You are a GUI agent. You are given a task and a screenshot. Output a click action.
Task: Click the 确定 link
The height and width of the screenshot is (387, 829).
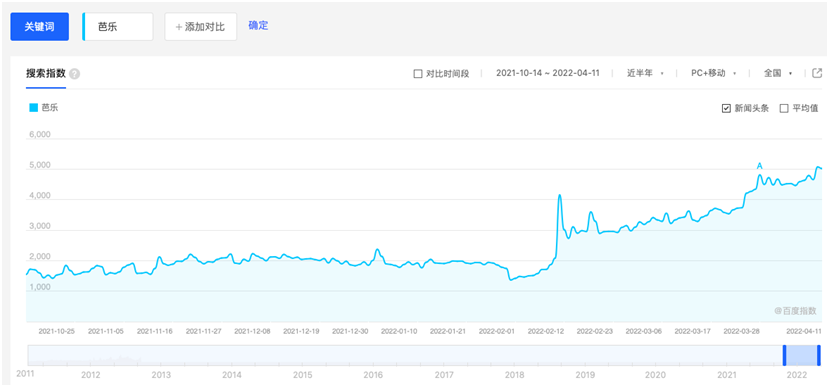pos(259,25)
